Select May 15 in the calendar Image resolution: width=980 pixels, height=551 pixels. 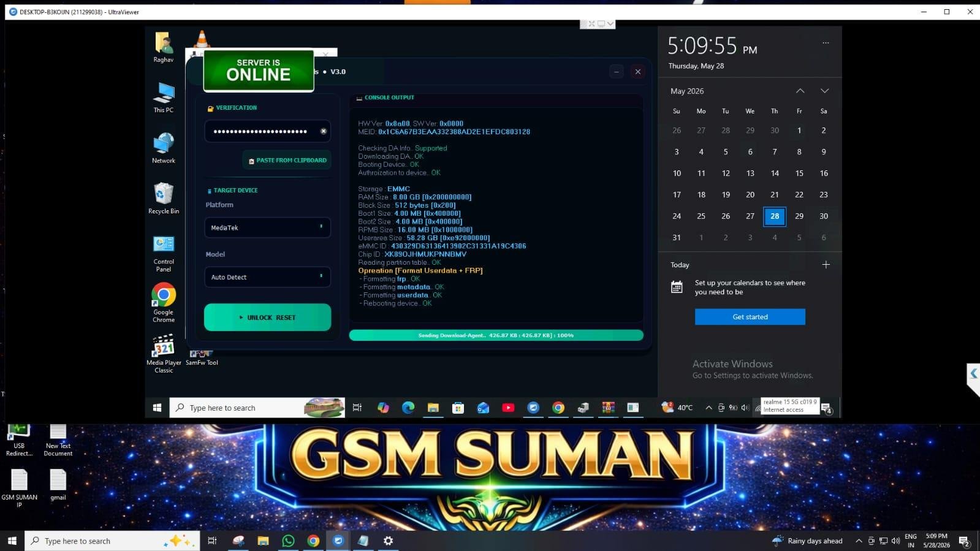799,173
